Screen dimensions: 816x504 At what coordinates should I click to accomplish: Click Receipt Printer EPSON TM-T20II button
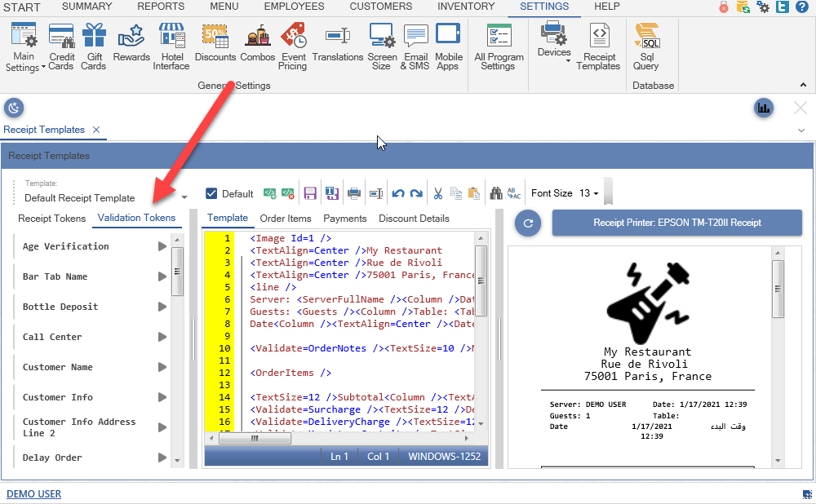676,222
